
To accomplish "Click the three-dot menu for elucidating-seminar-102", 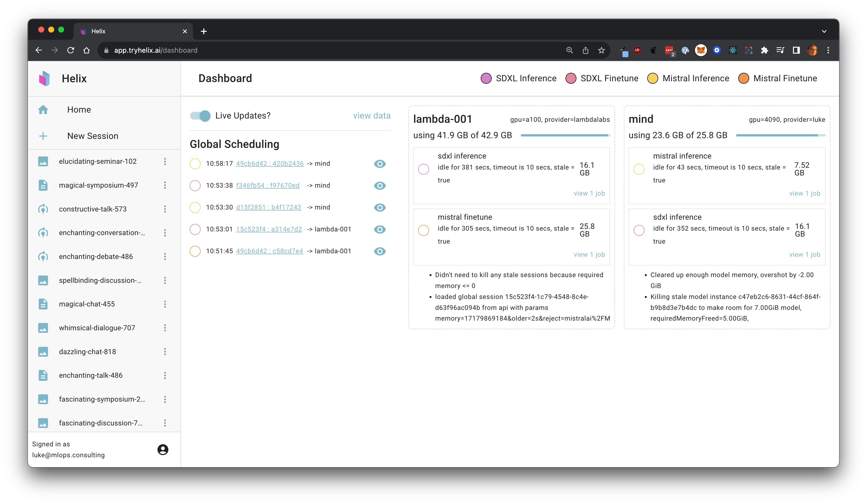I will coord(166,161).
